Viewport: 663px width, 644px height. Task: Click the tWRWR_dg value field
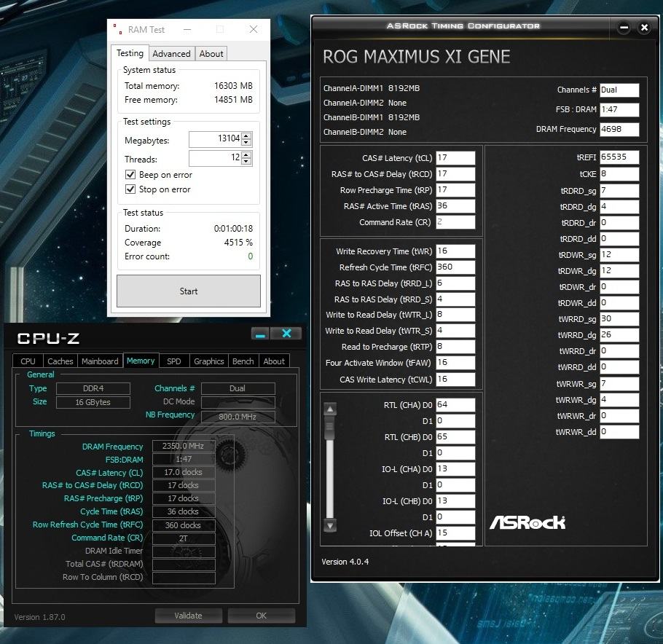pos(619,400)
